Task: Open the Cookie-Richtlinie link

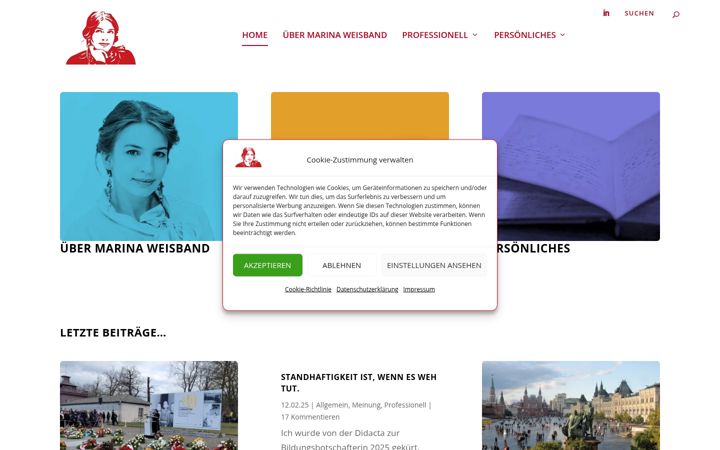Action: click(308, 289)
